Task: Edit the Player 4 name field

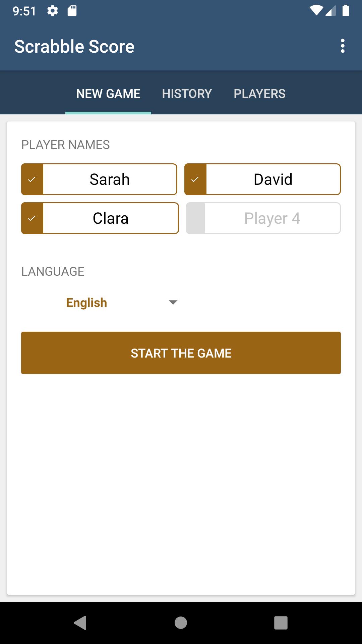Action: [273, 218]
